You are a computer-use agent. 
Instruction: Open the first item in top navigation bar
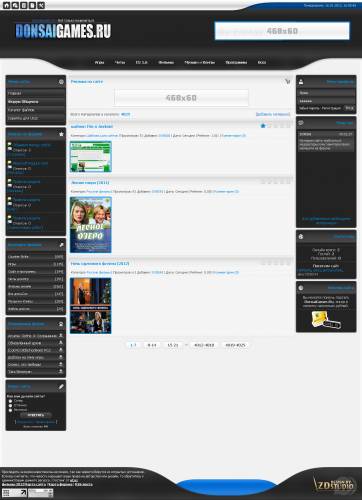click(99, 62)
